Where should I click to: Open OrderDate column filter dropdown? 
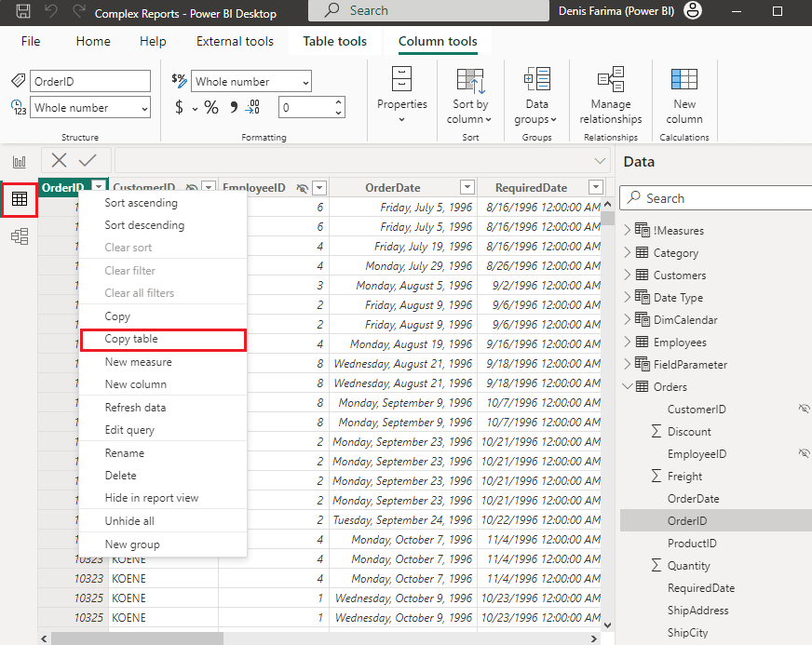(x=467, y=188)
